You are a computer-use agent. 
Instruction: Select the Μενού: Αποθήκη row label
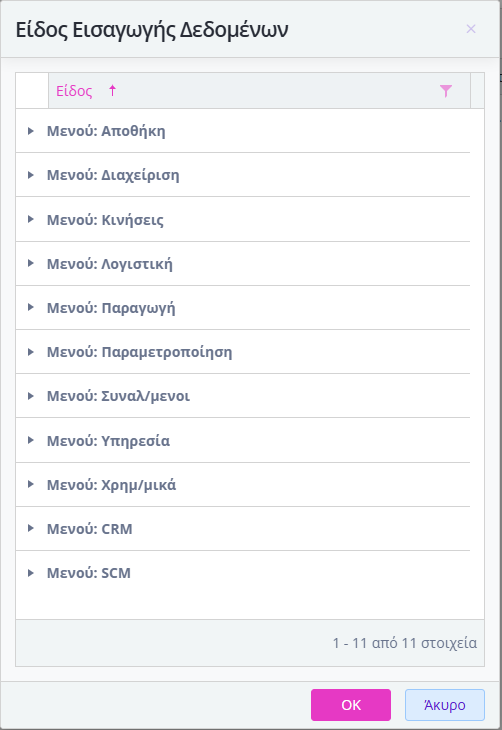coord(106,131)
